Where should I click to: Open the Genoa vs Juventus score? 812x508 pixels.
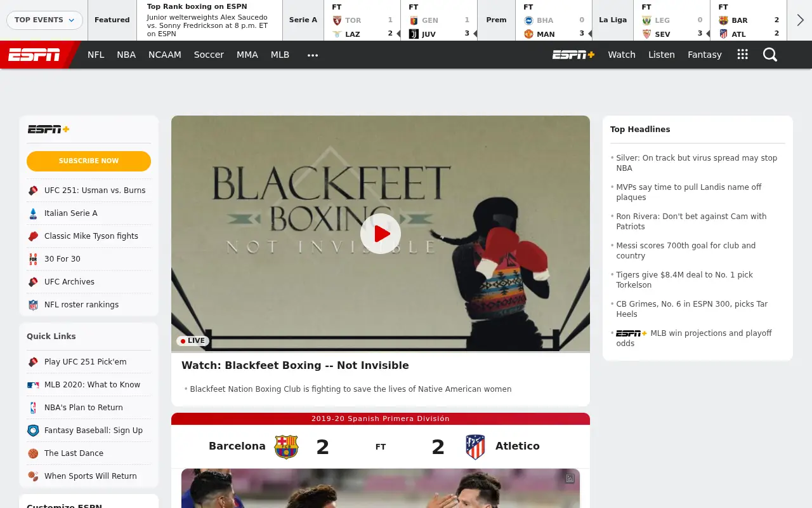[x=439, y=20]
